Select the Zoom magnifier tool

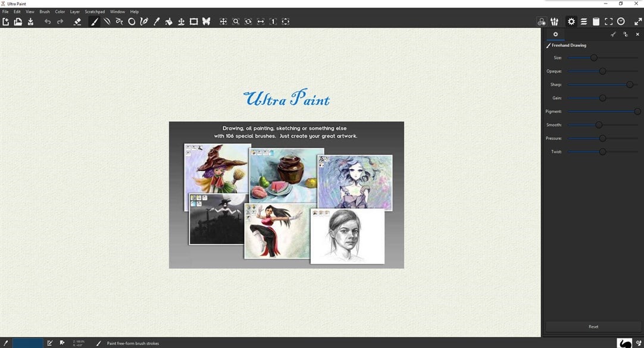[x=236, y=21]
